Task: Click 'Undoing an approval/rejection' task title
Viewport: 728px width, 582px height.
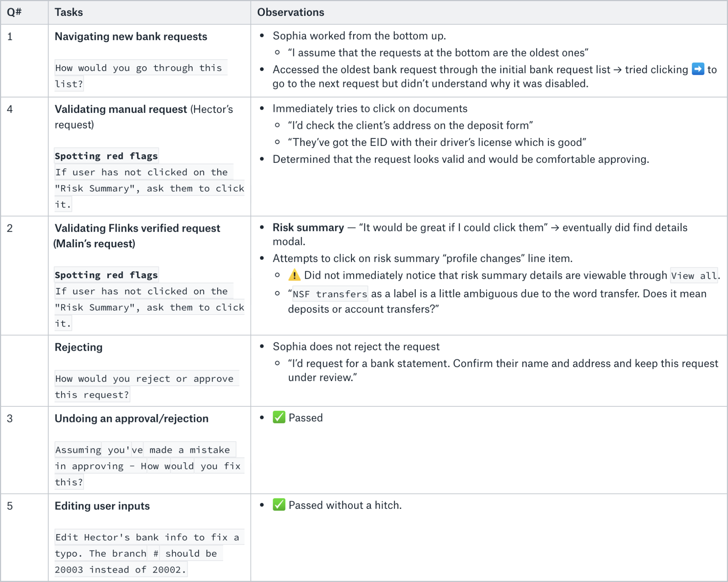Action: [x=131, y=418]
